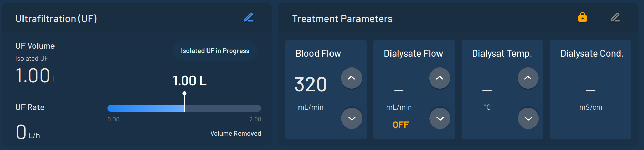Click the Treatment Parameters lock icon

(x=582, y=17)
